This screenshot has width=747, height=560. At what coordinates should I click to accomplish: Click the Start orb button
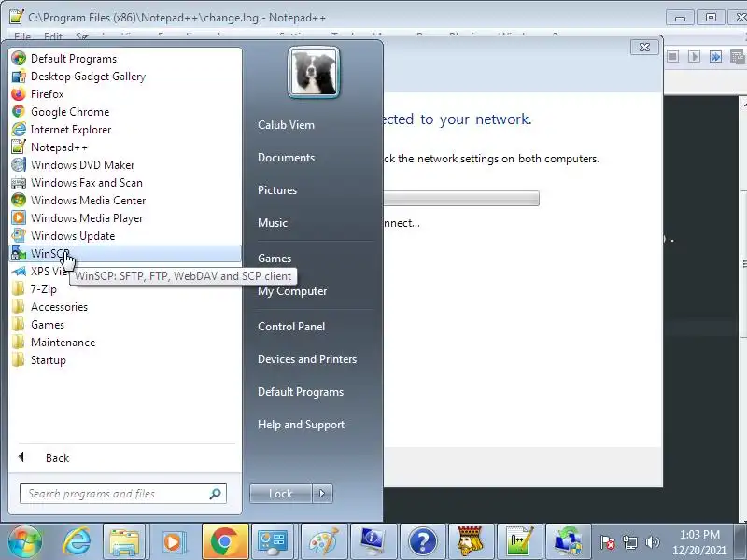pos(25,541)
